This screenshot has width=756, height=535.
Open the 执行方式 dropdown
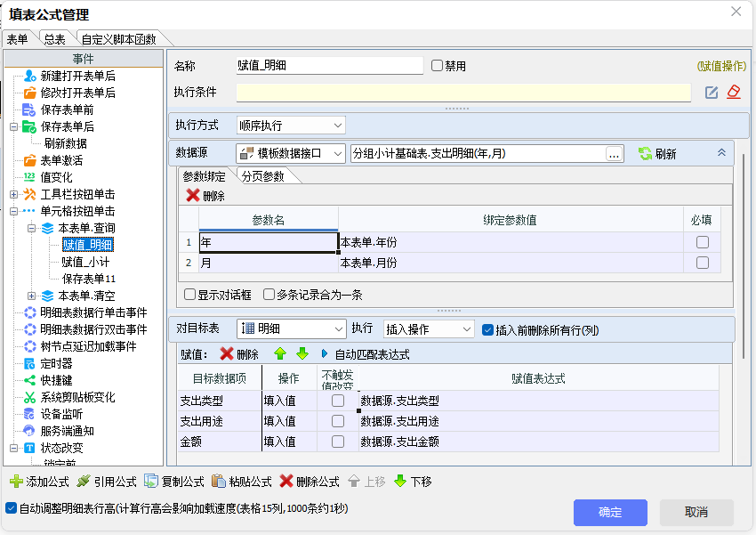pyautogui.click(x=290, y=126)
